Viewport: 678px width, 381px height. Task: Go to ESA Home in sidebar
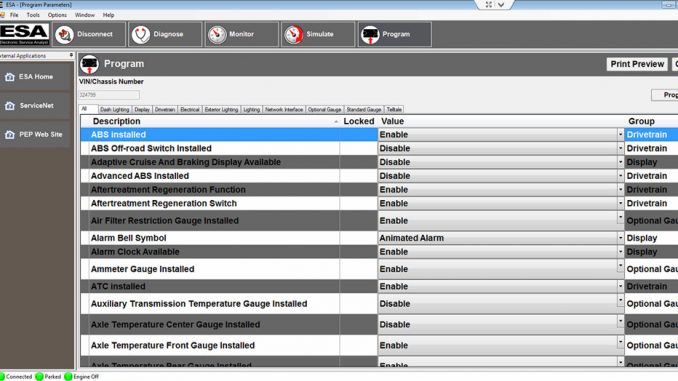coord(35,77)
